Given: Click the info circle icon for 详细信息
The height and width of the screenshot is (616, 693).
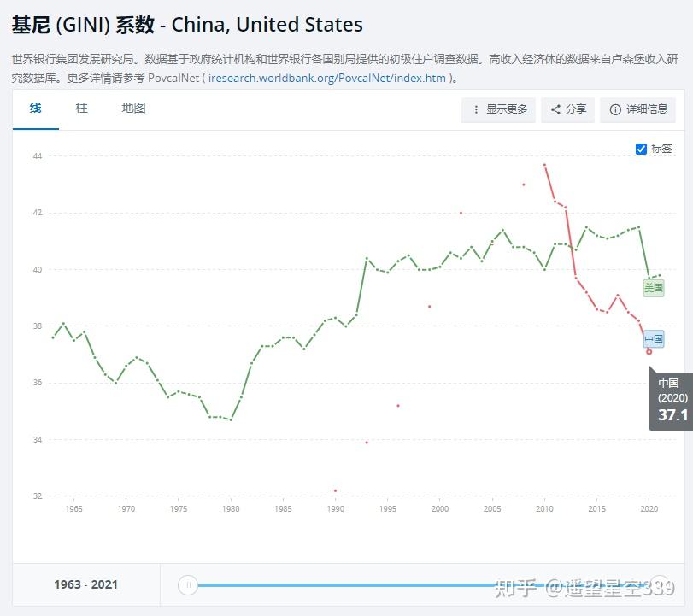Looking at the screenshot, I should [x=615, y=109].
